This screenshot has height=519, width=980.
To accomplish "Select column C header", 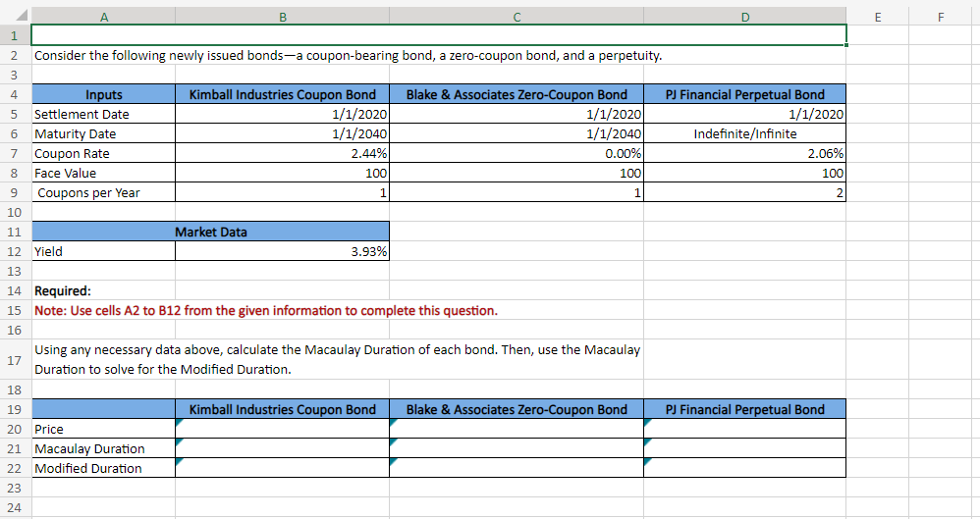I will click(517, 17).
